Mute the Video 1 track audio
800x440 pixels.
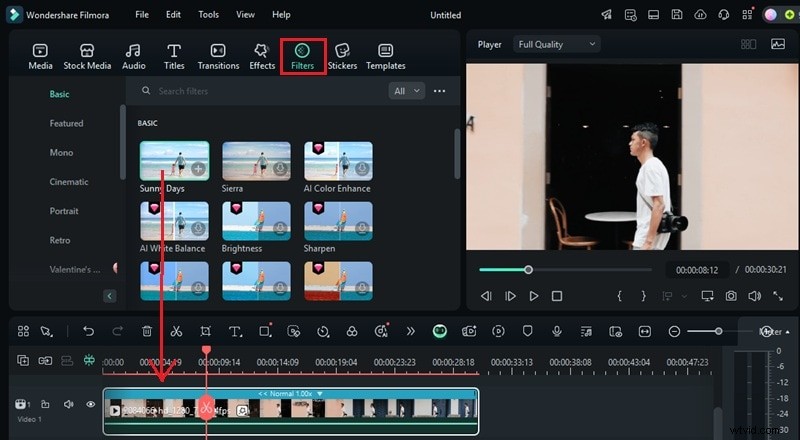(x=68, y=404)
